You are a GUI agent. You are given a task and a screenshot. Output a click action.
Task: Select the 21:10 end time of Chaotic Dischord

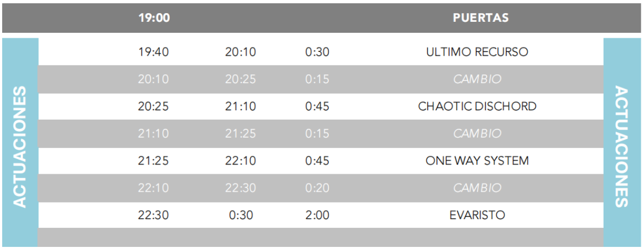240,106
